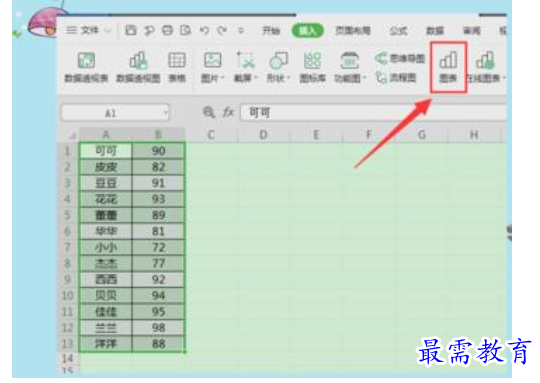Click cell with value 93
The width and height of the screenshot is (540, 383).
click(x=158, y=199)
